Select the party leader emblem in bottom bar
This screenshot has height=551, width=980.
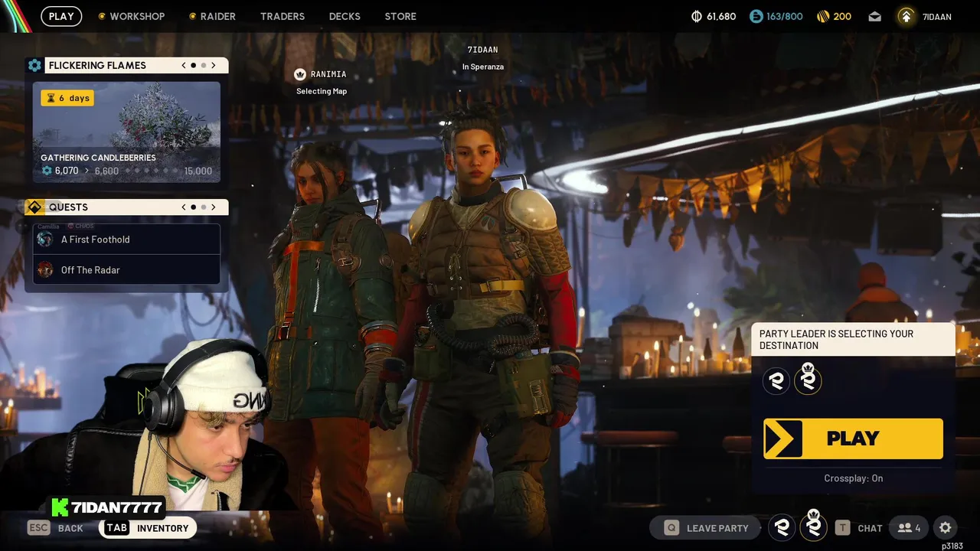tap(814, 526)
